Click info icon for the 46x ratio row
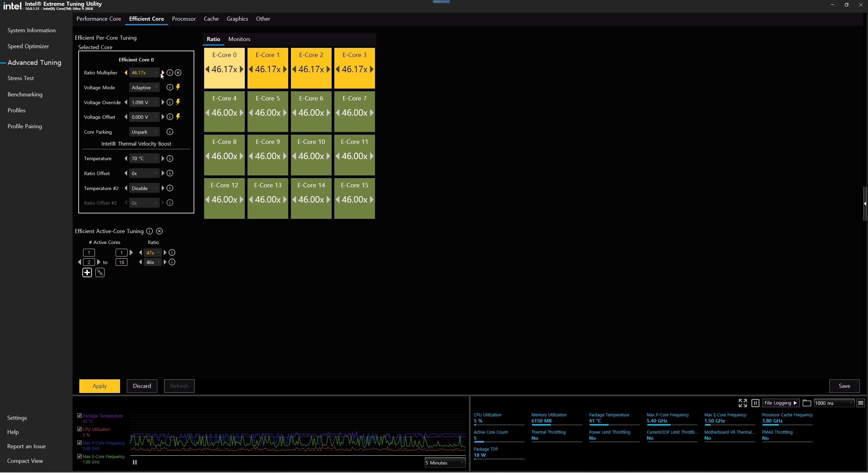868x473 pixels. [172, 262]
